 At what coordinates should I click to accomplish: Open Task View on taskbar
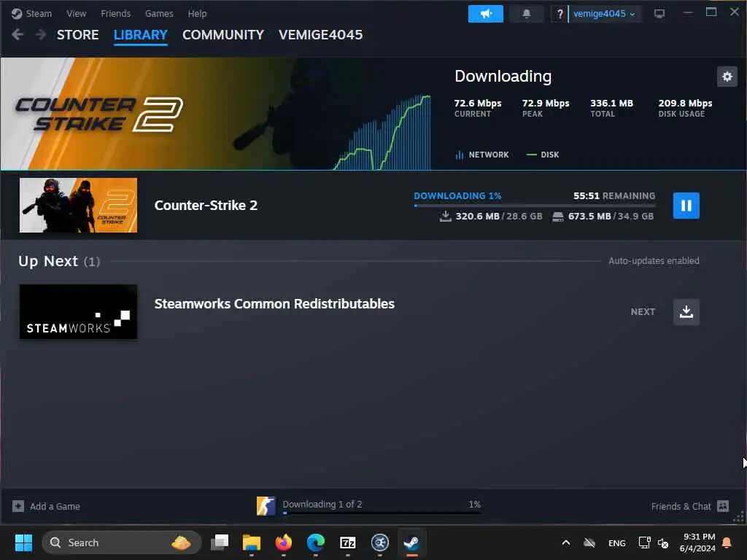220,542
